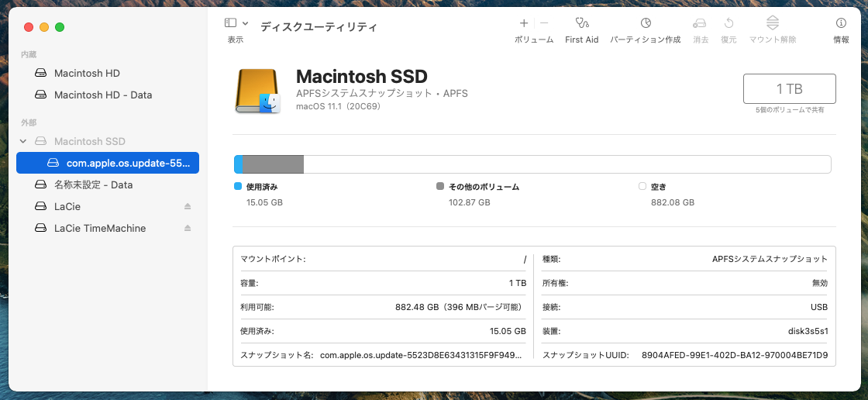This screenshot has width=868, height=400.
Task: Select 名称未設定 - Data volume
Action: [108, 184]
